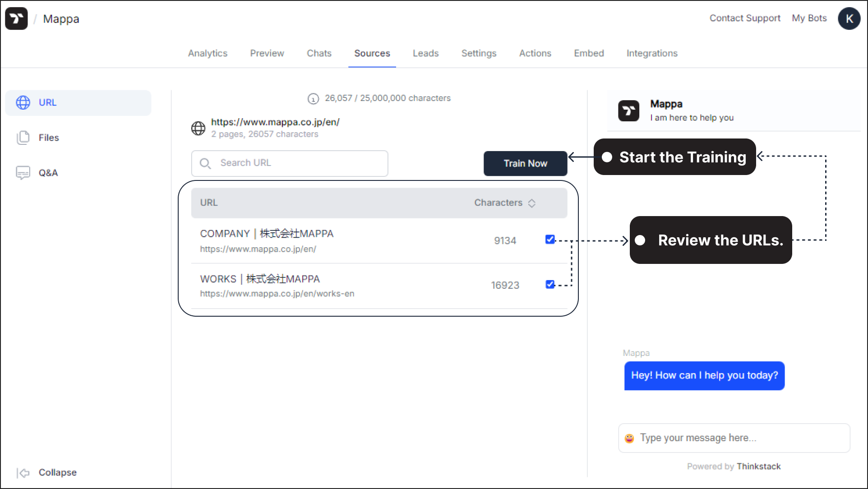Screen dimensions: 868x489
Task: Select the Q&A sidebar label
Action: point(48,173)
